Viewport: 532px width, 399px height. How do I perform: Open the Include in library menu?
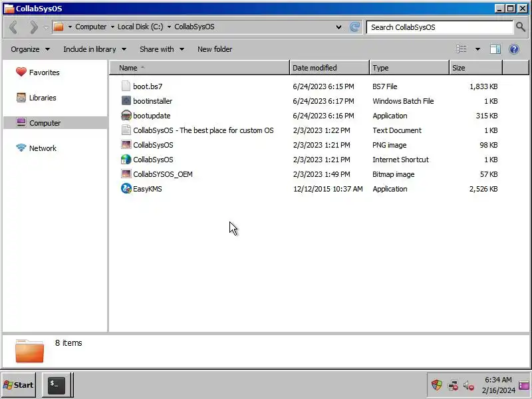94,49
